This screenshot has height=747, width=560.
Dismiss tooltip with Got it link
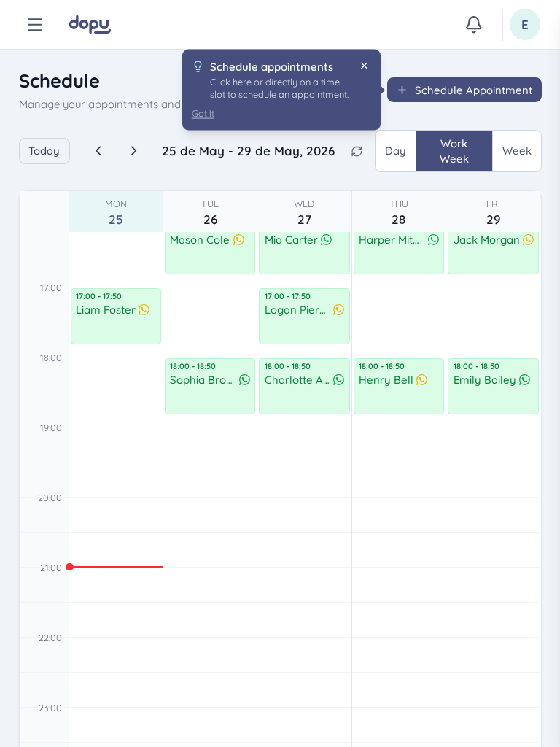pyautogui.click(x=203, y=113)
